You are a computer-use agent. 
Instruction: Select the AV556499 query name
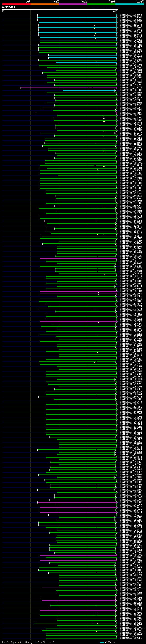pyautogui.click(x=8, y=8)
